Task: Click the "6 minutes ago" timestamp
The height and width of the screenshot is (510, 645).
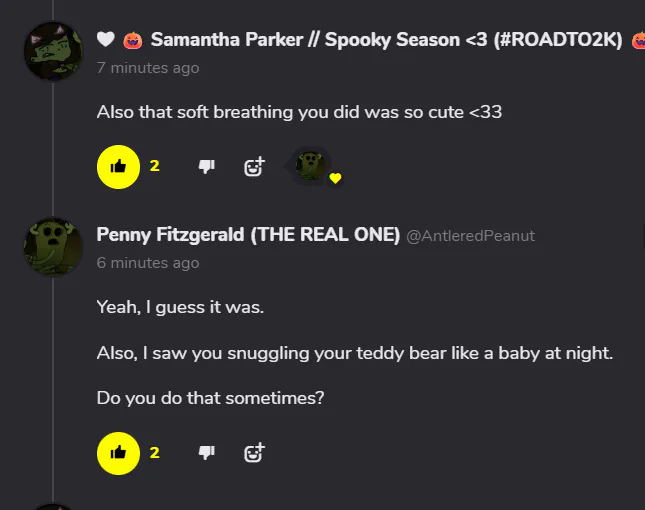Action: [x=148, y=263]
